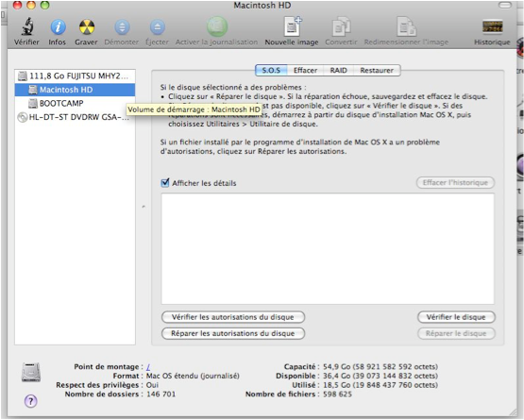Open help with the purple question mark
Screen dimensions: 524x420
coord(31,401)
